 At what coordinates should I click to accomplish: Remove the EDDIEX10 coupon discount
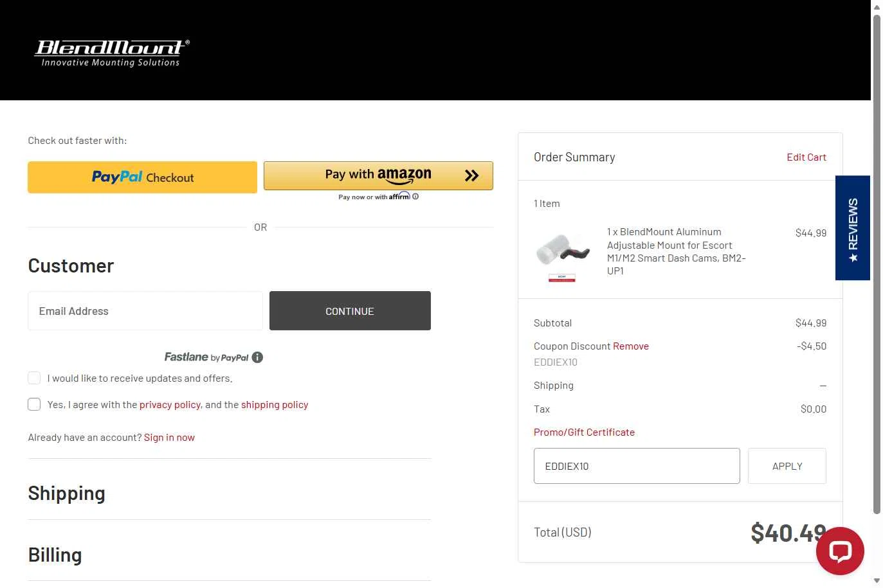[631, 346]
